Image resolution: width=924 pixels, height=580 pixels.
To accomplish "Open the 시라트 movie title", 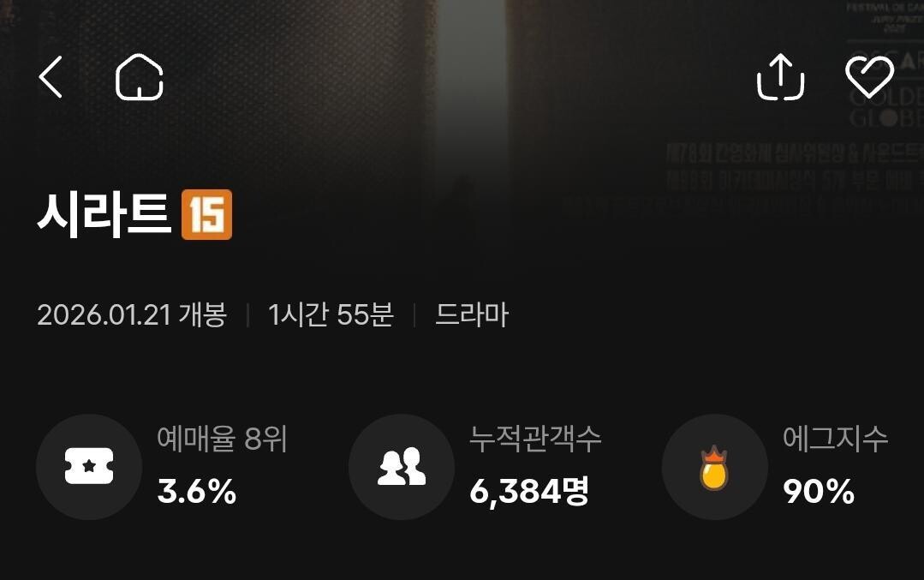I will (x=104, y=214).
